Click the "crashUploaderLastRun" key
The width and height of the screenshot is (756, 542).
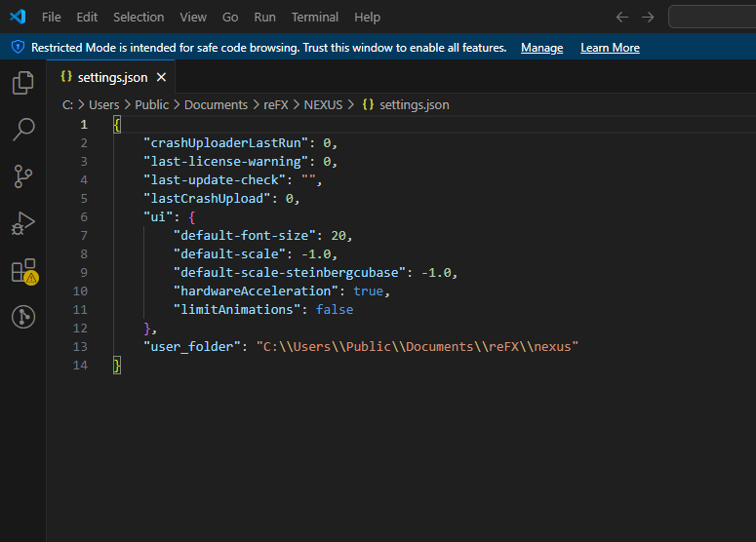pyautogui.click(x=225, y=143)
